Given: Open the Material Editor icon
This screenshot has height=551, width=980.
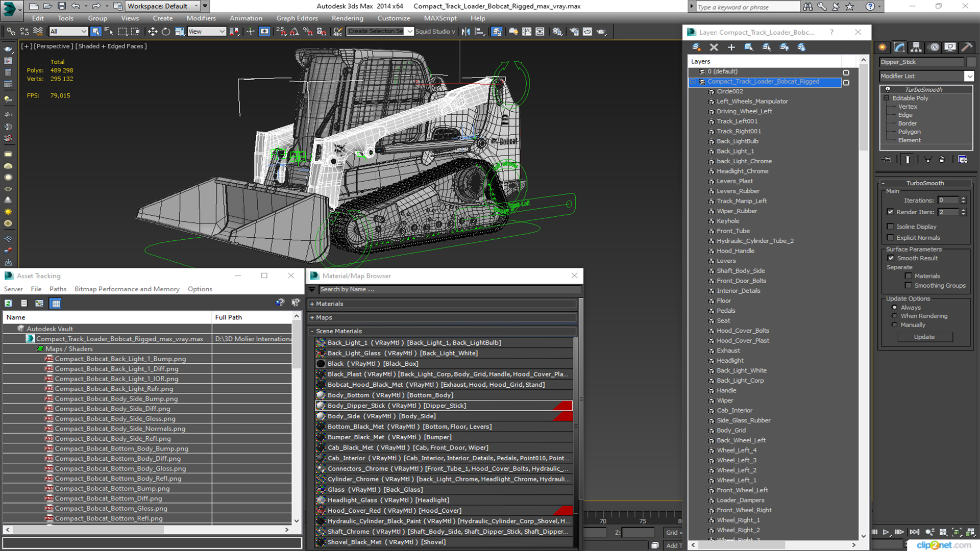Looking at the screenshot, I should [557, 32].
